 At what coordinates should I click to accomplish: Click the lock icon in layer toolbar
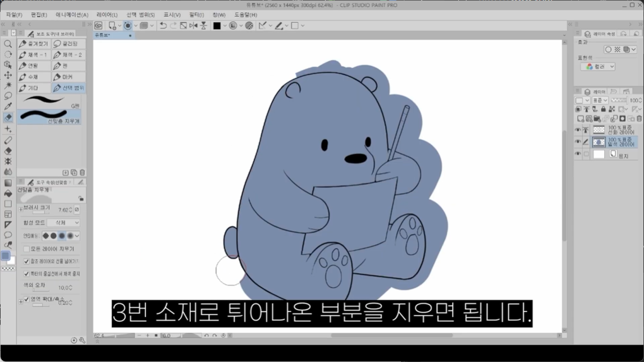tap(603, 109)
